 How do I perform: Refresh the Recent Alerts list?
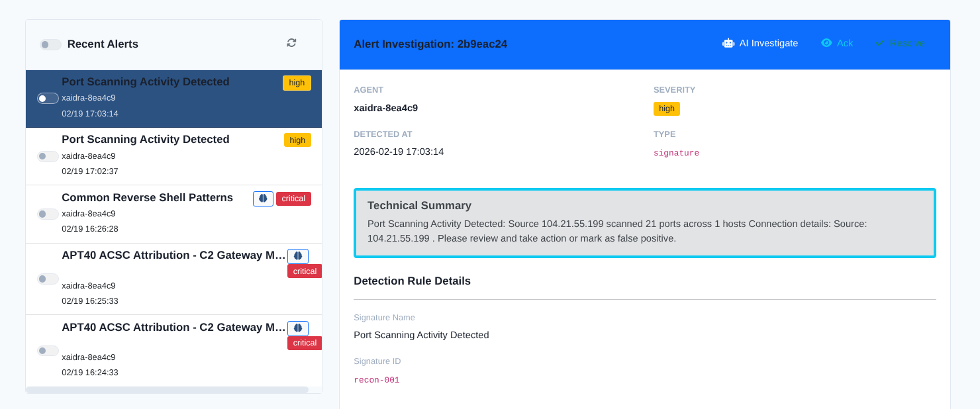(x=291, y=43)
